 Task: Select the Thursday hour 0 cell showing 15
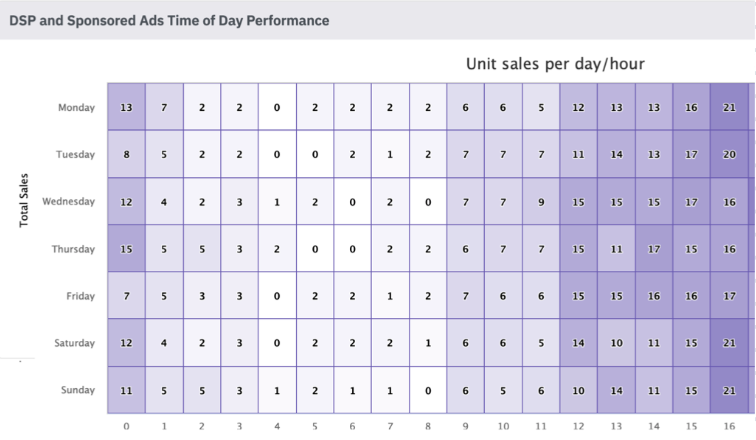[126, 249]
